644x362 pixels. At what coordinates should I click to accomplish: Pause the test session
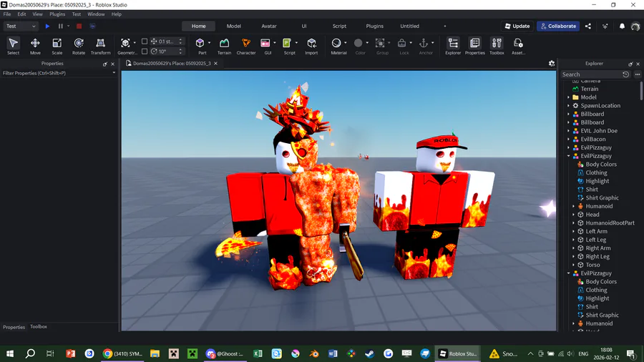pyautogui.click(x=60, y=26)
